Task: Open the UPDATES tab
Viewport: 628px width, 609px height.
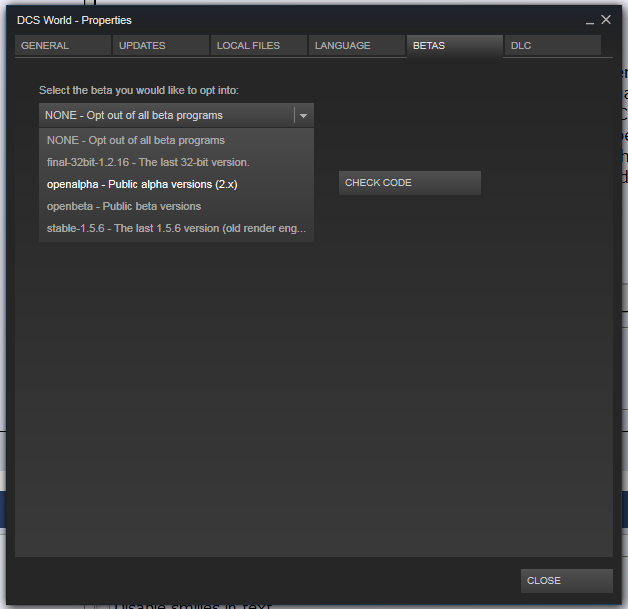Action: tap(161, 46)
